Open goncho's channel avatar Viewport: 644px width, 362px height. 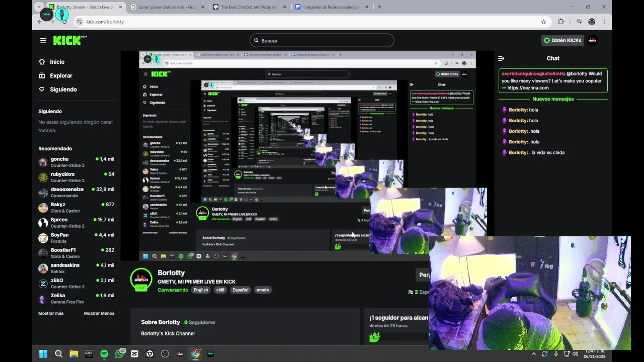click(43, 162)
